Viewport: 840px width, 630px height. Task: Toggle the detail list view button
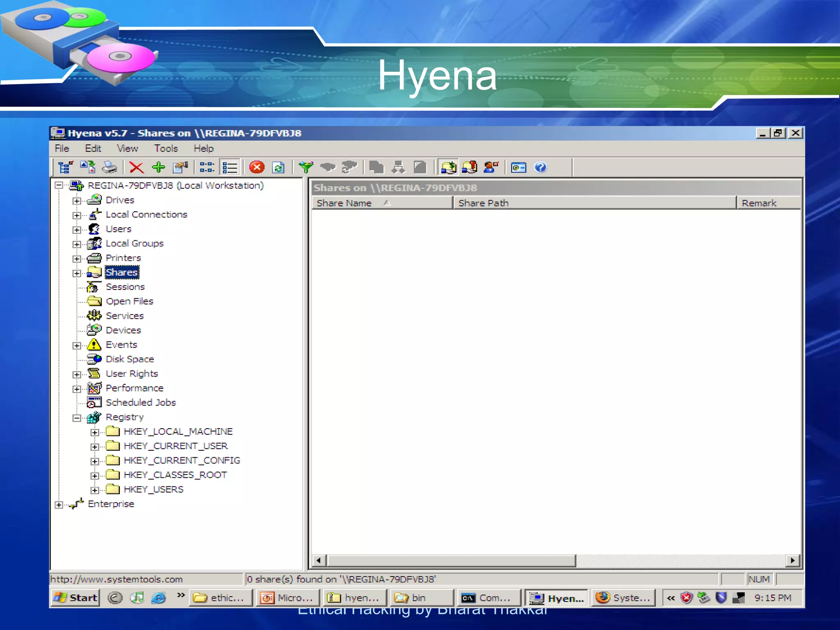(x=230, y=167)
